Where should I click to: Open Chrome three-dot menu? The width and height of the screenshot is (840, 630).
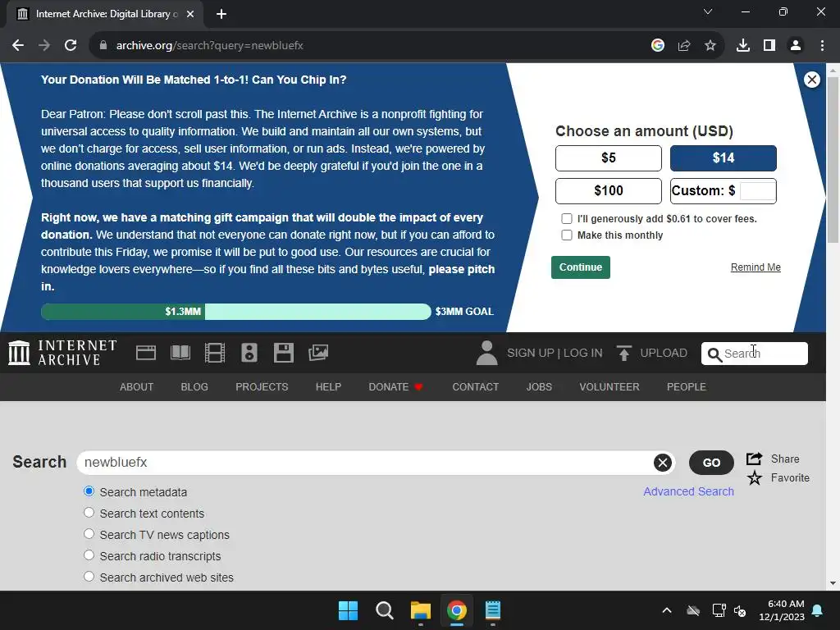pos(822,46)
